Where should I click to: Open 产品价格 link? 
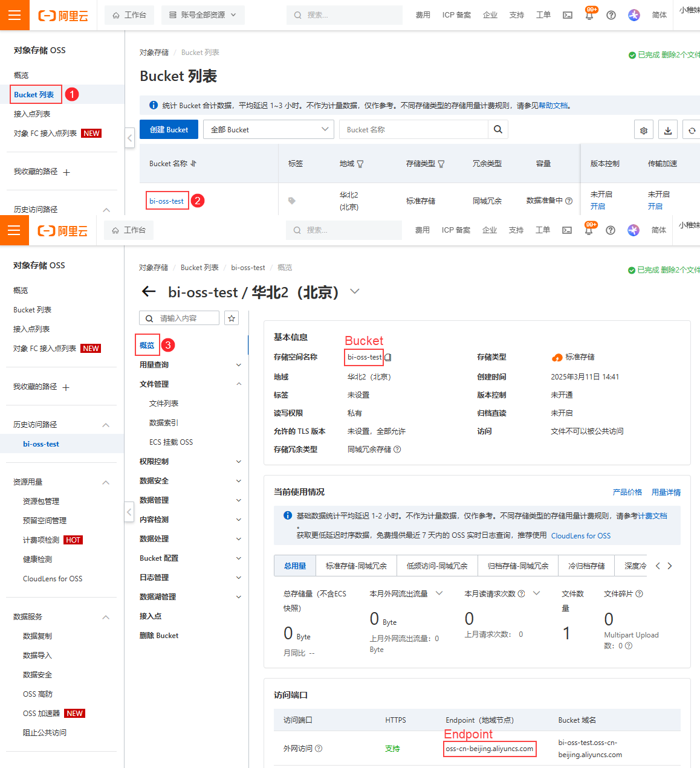(627, 492)
